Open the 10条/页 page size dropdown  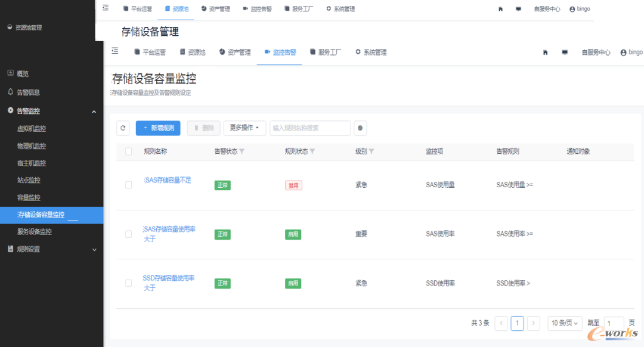(x=564, y=323)
